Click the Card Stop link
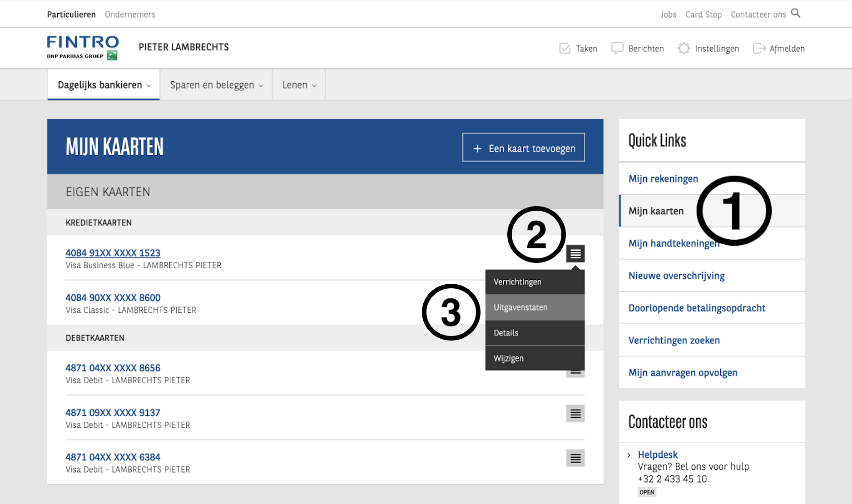 (703, 15)
